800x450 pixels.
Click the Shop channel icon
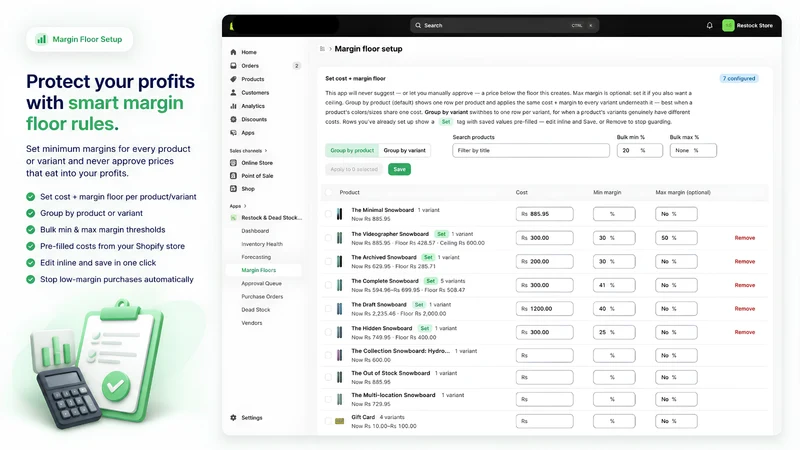pyautogui.click(x=233, y=188)
